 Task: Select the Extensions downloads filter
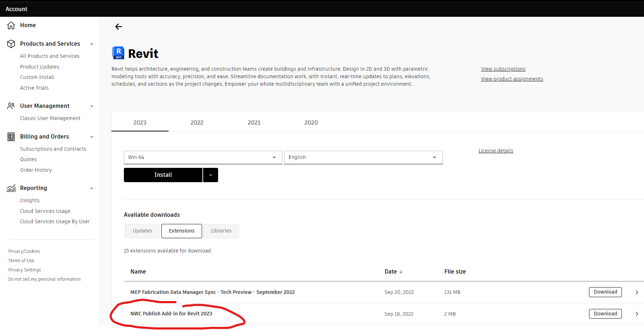point(181,231)
